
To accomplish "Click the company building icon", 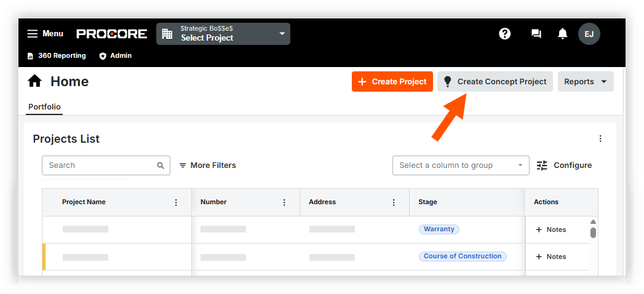I will (x=167, y=34).
